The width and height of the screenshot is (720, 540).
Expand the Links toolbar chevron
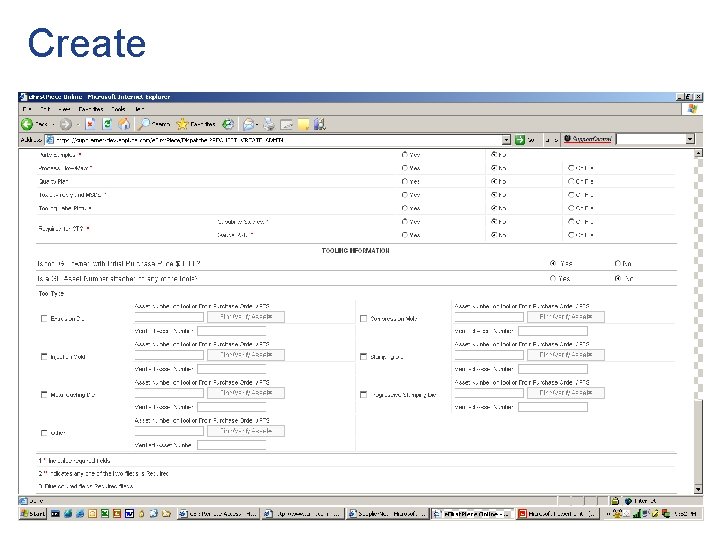556,140
